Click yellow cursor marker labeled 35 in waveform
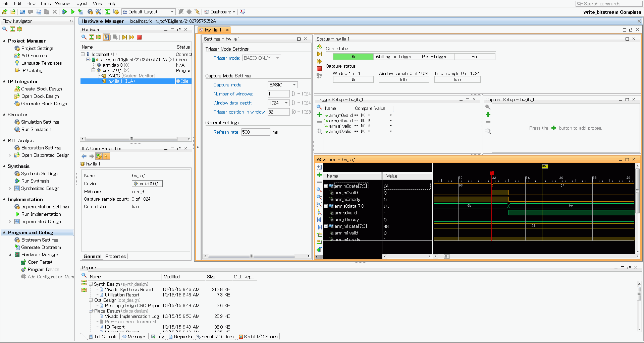The width and height of the screenshot is (644, 343). click(x=544, y=166)
